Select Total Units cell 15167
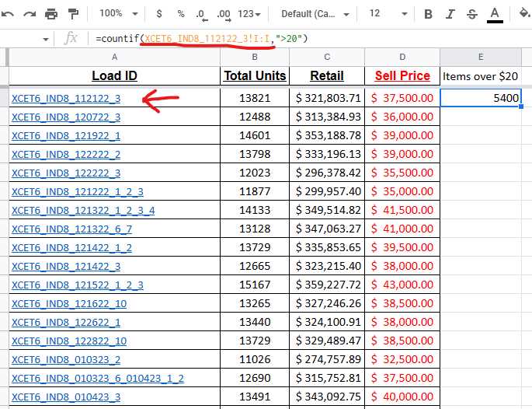Image resolution: width=532 pixels, height=409 pixels. click(255, 285)
